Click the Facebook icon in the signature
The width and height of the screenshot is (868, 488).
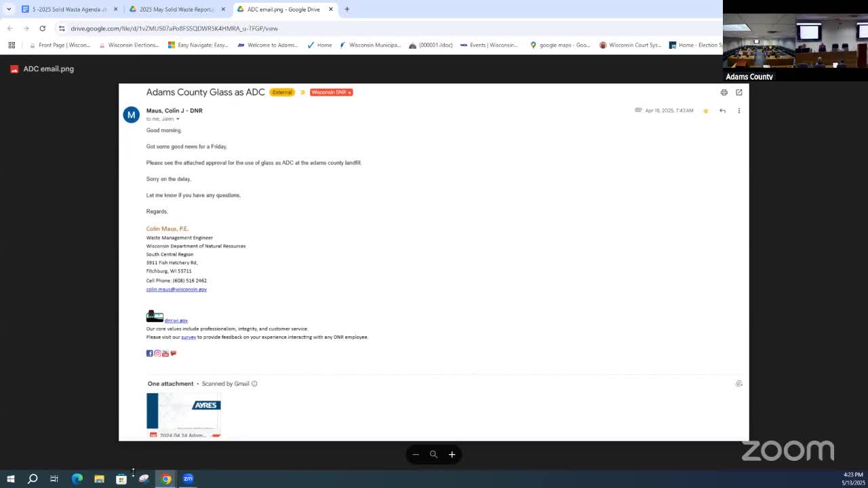coord(150,353)
